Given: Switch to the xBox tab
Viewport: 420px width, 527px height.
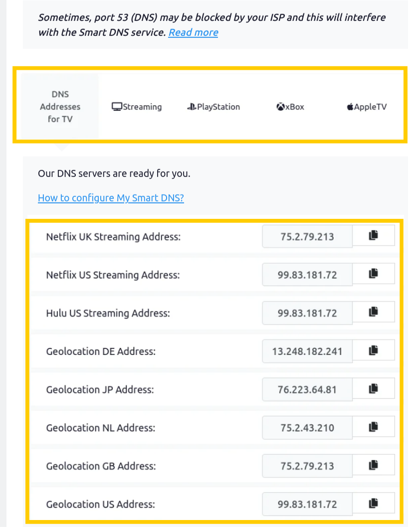Looking at the screenshot, I should pyautogui.click(x=290, y=107).
